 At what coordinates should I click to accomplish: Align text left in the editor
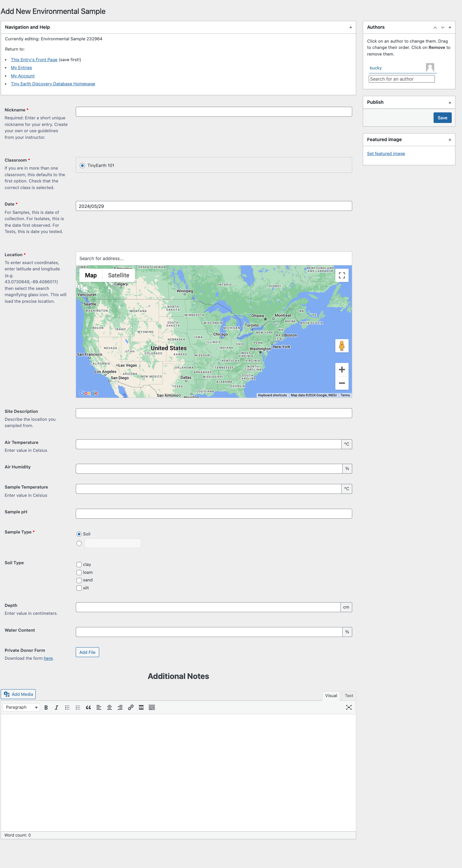(x=99, y=707)
